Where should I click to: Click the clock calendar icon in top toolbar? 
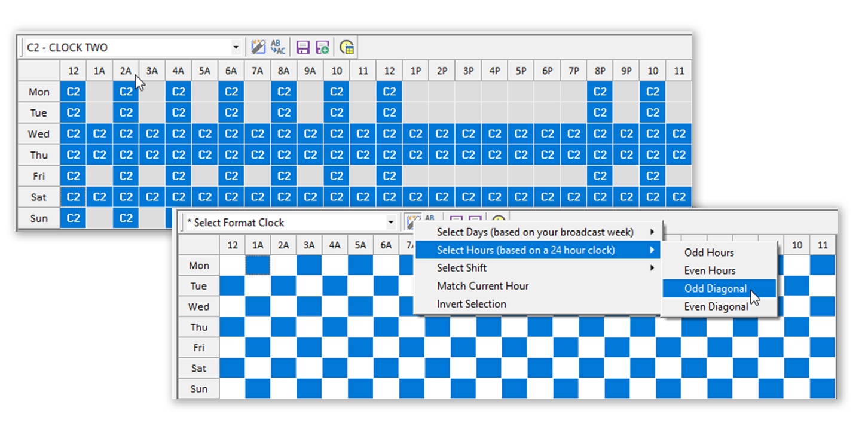[346, 47]
